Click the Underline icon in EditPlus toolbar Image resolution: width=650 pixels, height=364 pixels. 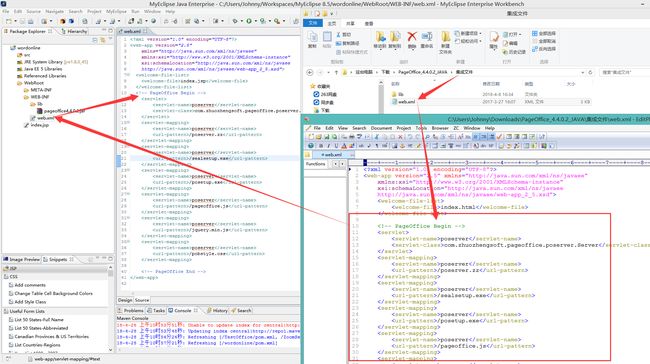pos(336,146)
